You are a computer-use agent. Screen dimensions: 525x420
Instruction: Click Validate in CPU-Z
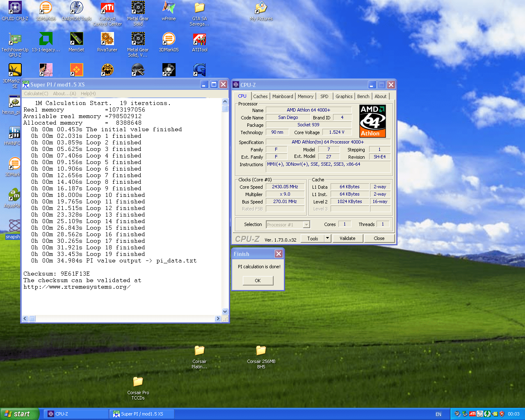point(347,238)
